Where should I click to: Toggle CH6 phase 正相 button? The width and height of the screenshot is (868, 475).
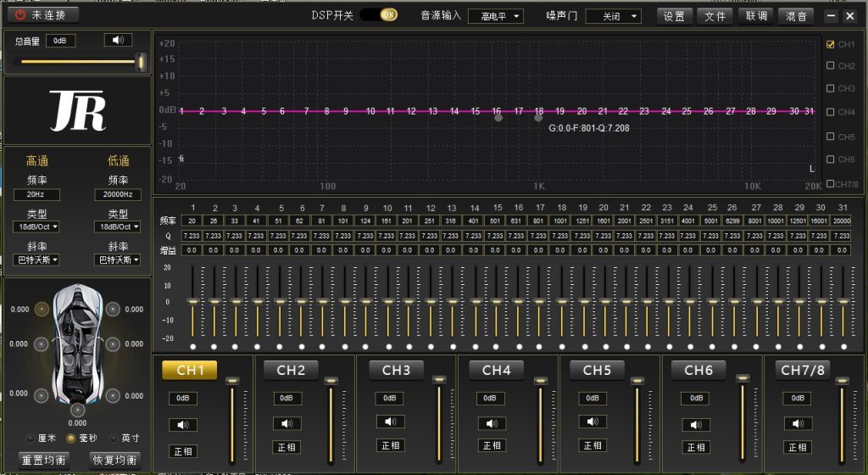click(696, 447)
